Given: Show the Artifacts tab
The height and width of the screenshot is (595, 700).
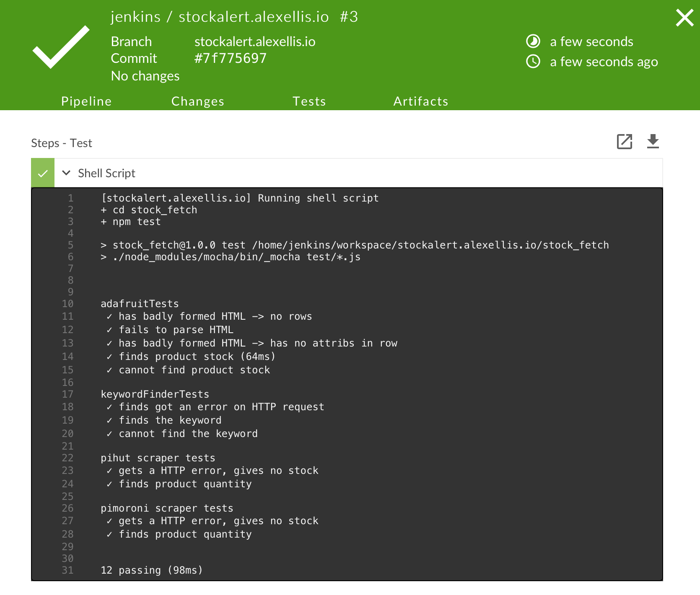Looking at the screenshot, I should click(x=421, y=101).
